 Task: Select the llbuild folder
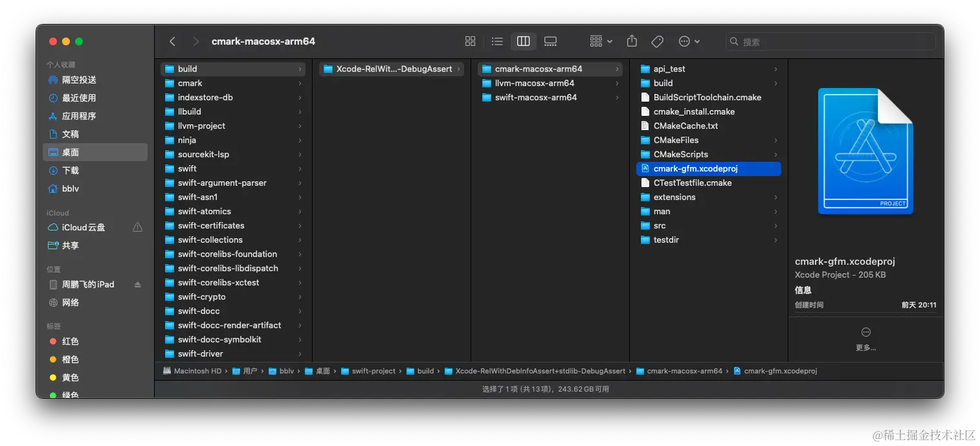(x=233, y=111)
